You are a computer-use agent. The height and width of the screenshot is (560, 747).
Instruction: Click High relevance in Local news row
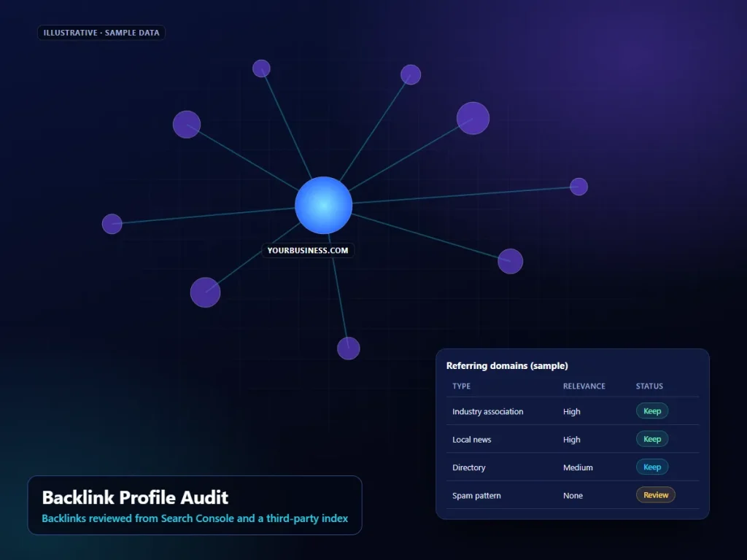tap(572, 440)
